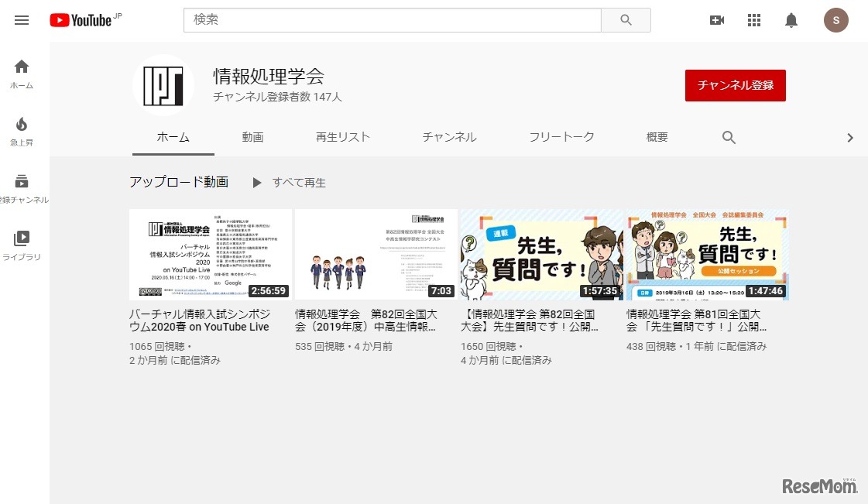Open the hamburger navigation menu
Screen dimensions: 868x504
(x=21, y=20)
